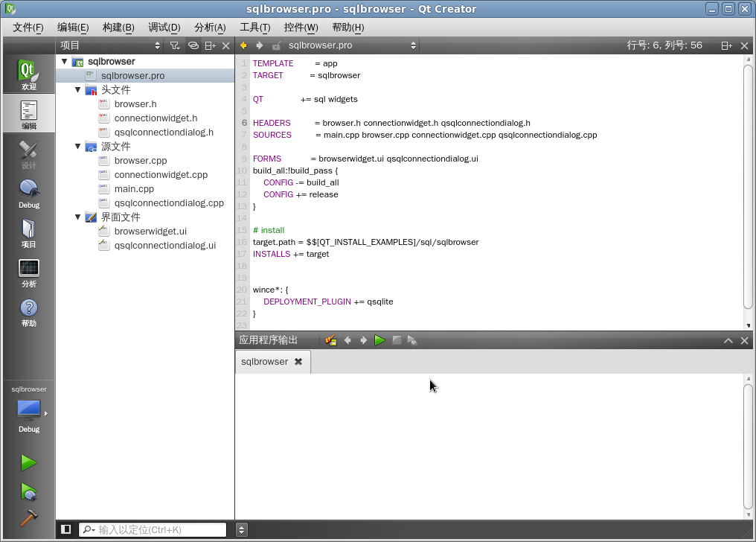Click the locator input field (Ctrl+K)

(153, 529)
